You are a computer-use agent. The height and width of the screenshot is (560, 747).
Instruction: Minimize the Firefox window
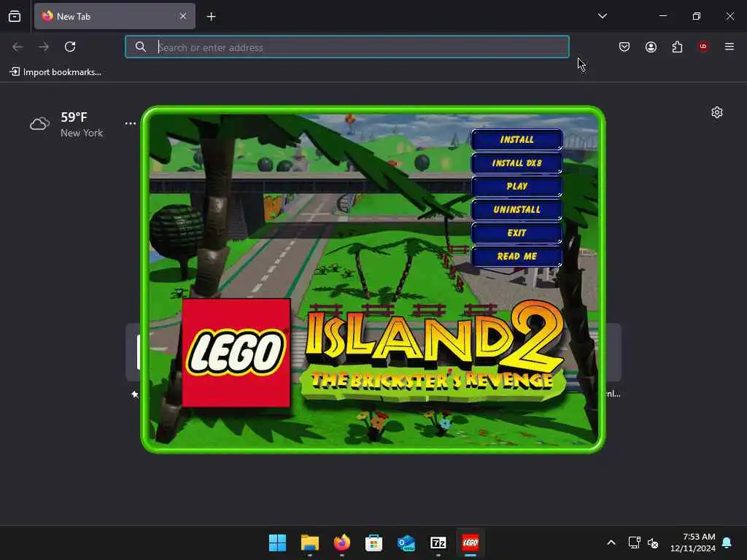click(x=662, y=16)
